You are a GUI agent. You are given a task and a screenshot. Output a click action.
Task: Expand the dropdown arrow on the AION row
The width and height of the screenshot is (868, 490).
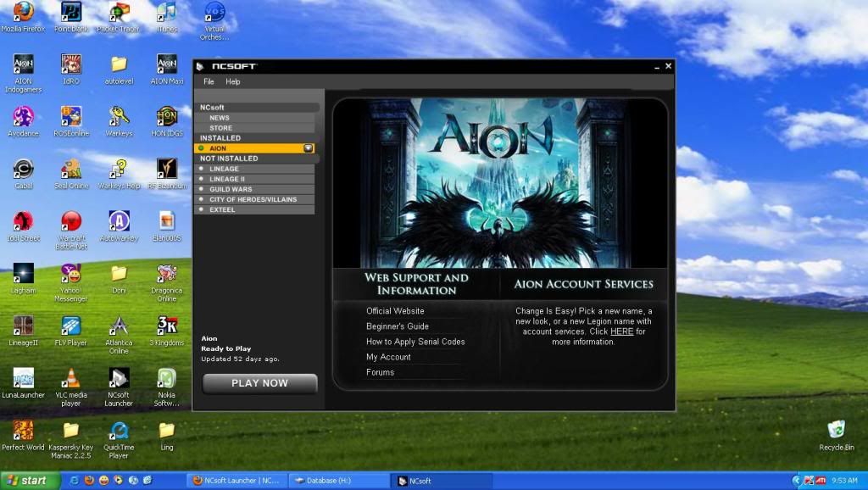pos(309,148)
